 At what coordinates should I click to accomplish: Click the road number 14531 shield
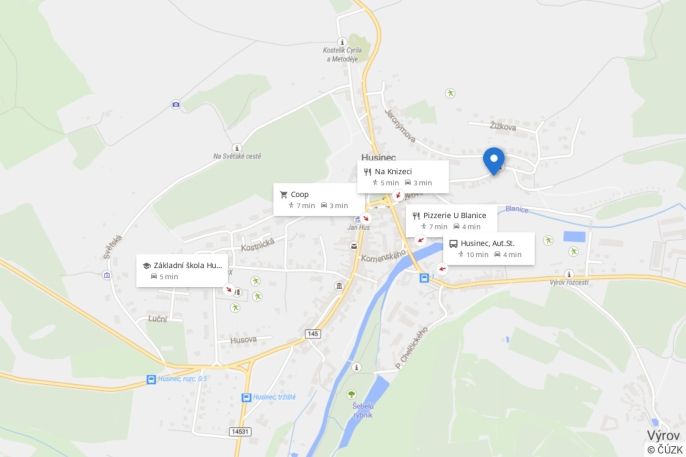[x=240, y=432]
